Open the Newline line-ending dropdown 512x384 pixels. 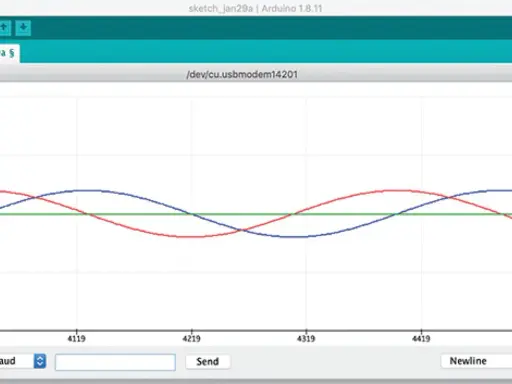point(476,361)
